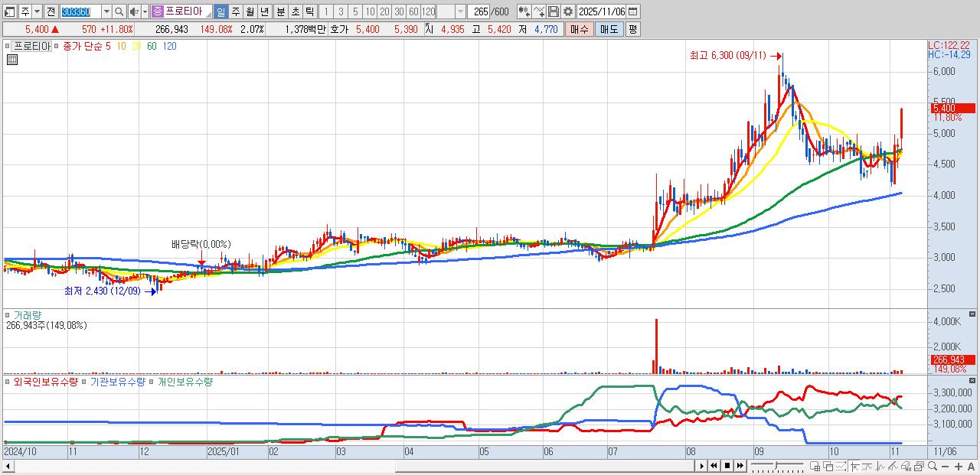Viewport: 980px width, 475px height.
Task: Click the play replay button
Action: (702, 466)
